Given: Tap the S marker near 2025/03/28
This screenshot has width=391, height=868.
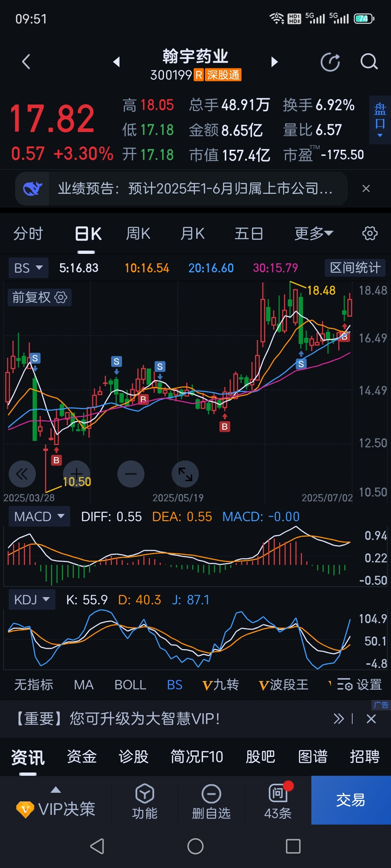Looking at the screenshot, I should point(35,358).
